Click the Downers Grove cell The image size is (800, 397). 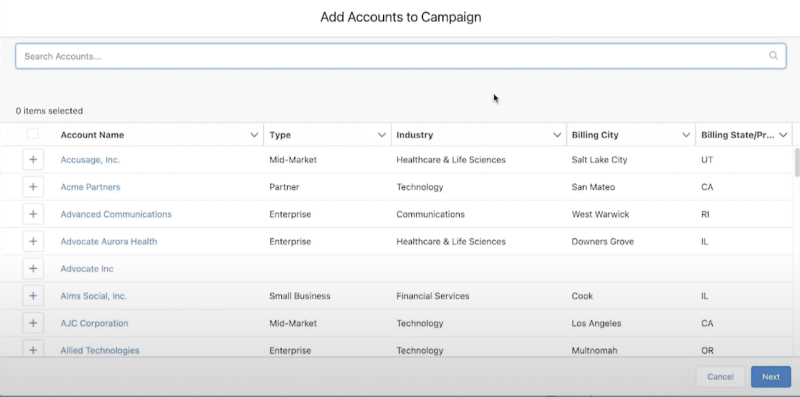coord(603,241)
